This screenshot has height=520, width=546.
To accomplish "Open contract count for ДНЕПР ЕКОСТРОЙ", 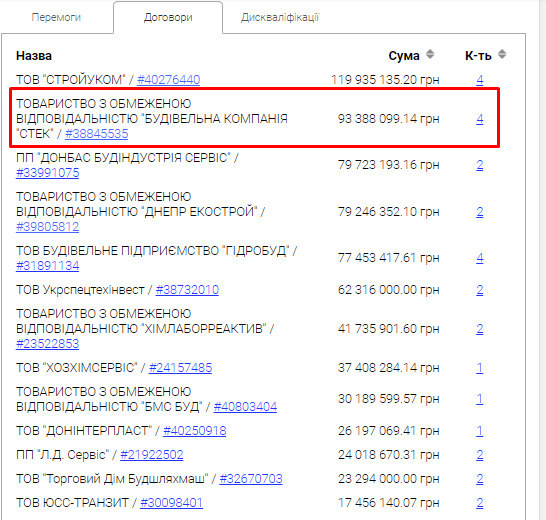I will 480,212.
